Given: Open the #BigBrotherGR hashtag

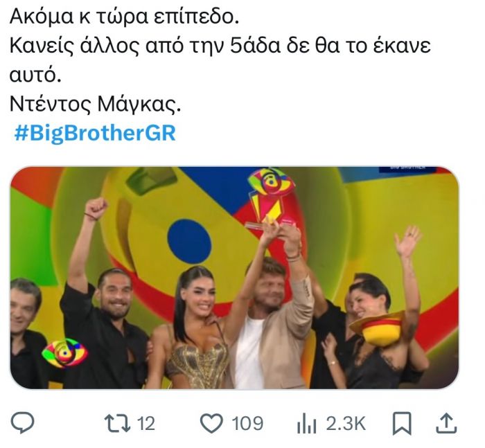Looking at the screenshot, I should (x=95, y=133).
